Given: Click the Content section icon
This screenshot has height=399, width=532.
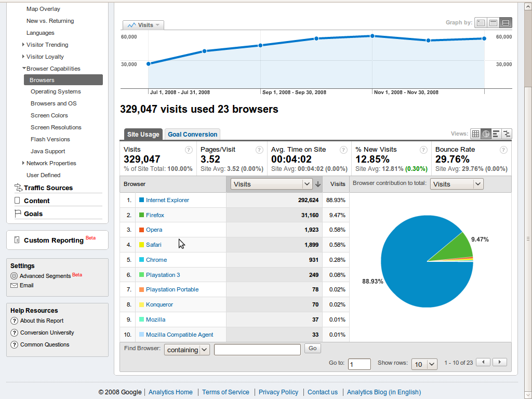Looking at the screenshot, I should click(x=17, y=201).
